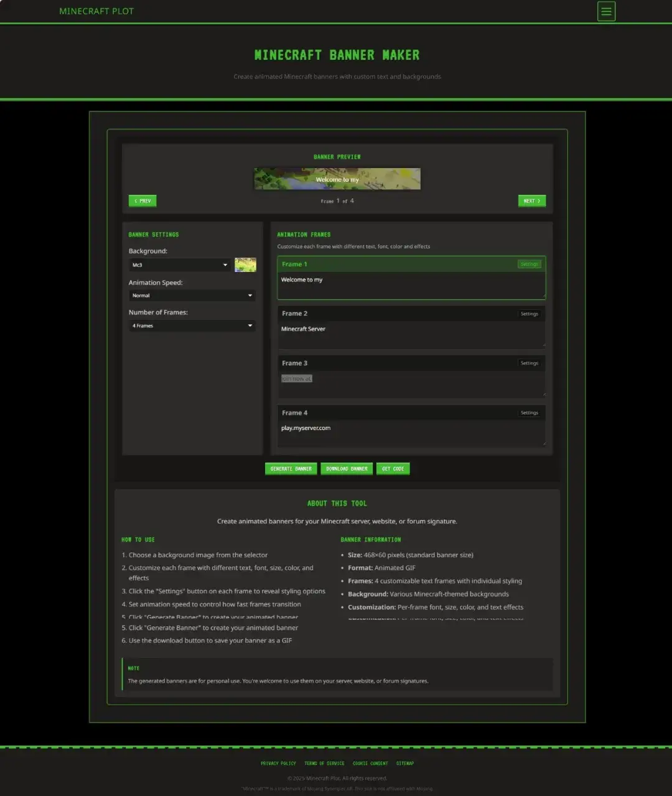
Task: Open the Privacy Policy footer link
Action: coord(278,763)
